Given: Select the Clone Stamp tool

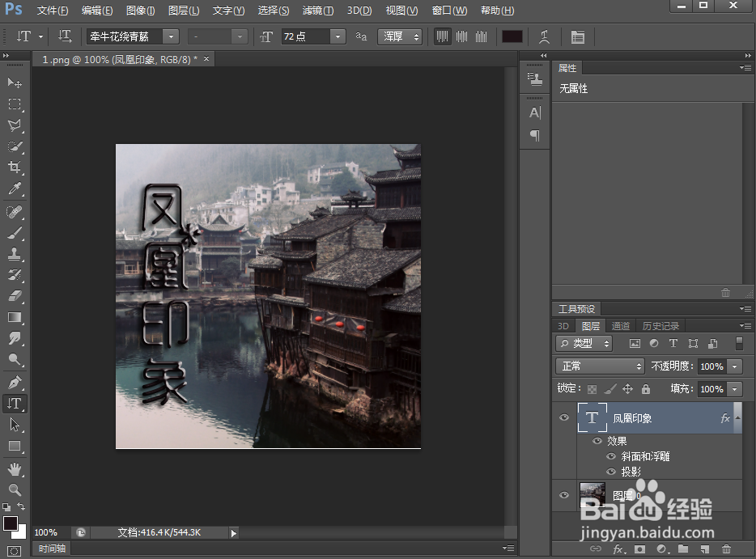Looking at the screenshot, I should pyautogui.click(x=15, y=253).
